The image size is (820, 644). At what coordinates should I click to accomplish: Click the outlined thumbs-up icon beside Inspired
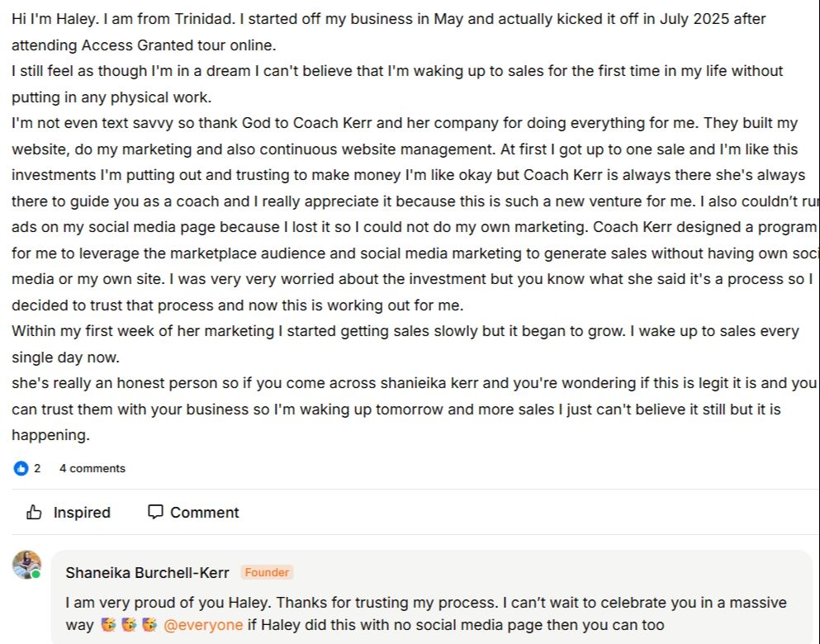pos(34,512)
